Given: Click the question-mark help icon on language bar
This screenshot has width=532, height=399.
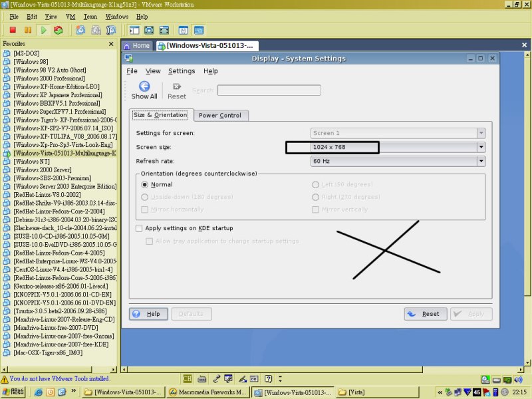Looking at the screenshot, I should pos(269,378).
